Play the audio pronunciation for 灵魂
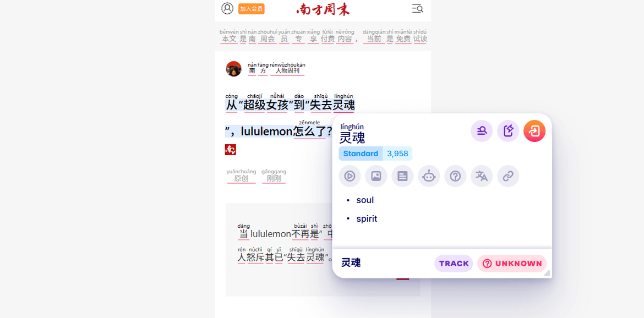The width and height of the screenshot is (644, 318). point(350,176)
